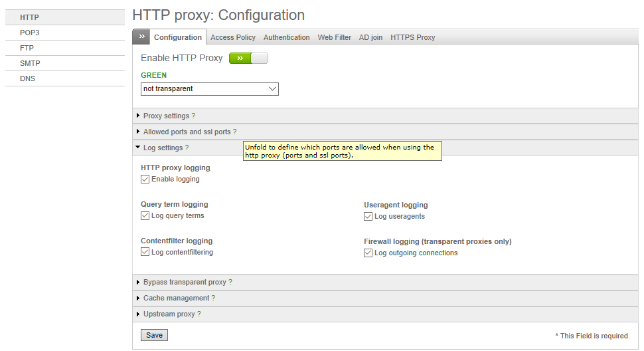Expand the Proxy settings section

point(385,116)
